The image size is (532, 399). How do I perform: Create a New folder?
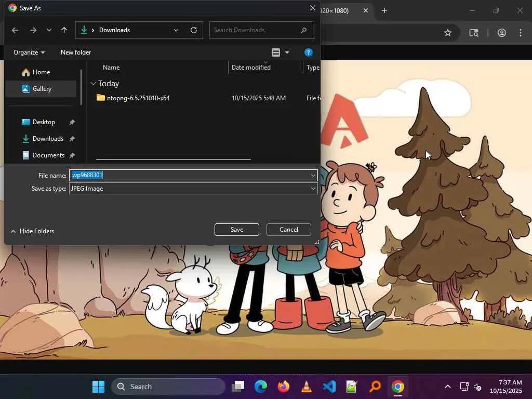tap(76, 52)
